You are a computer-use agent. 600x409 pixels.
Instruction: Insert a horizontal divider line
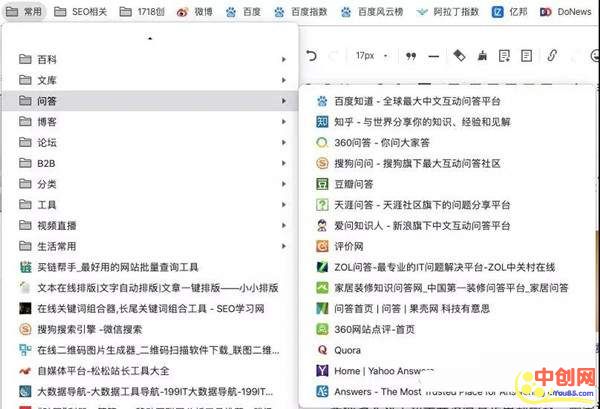433,56
